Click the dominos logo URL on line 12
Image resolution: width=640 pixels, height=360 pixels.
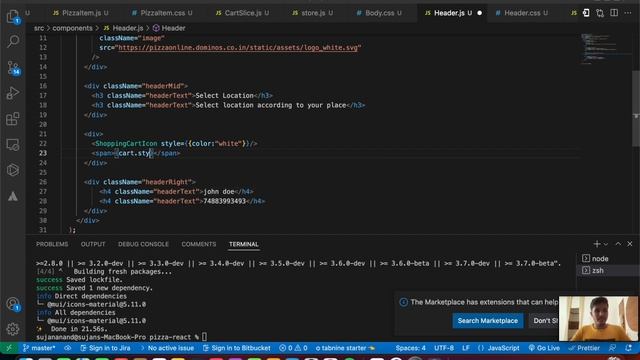pos(238,48)
